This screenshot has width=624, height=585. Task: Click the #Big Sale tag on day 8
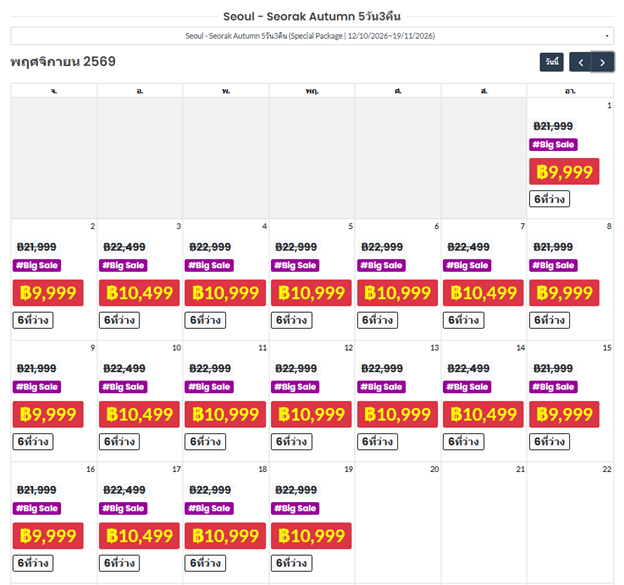[553, 265]
